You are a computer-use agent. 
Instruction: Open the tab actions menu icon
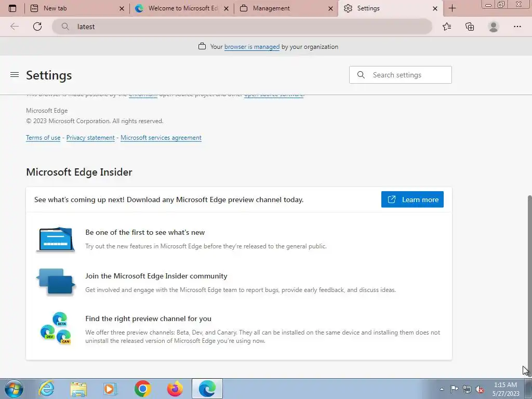pyautogui.click(x=12, y=8)
